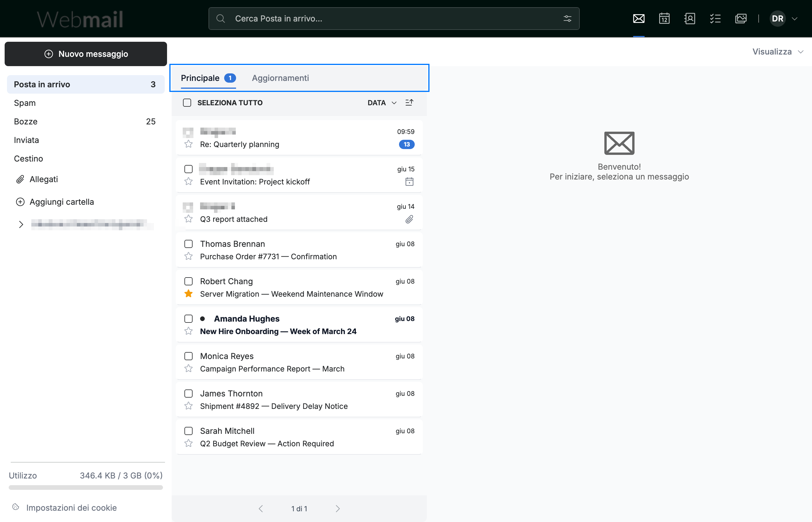Open the Visualizza dropdown
This screenshot has height=522, width=812.
(778, 52)
